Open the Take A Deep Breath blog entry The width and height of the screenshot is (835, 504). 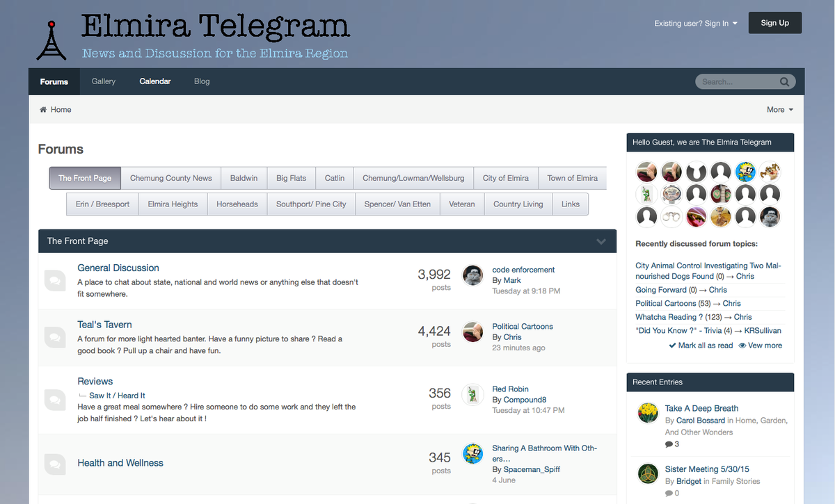701,409
